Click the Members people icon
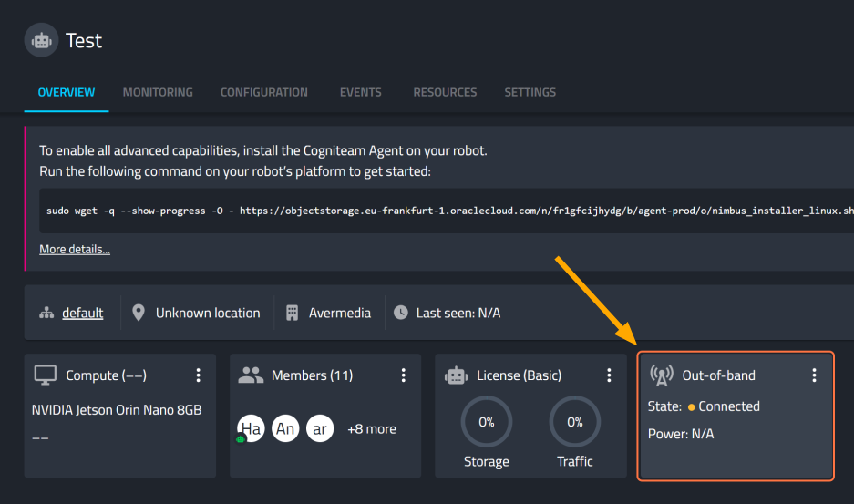Image resolution: width=854 pixels, height=504 pixels. (251, 375)
